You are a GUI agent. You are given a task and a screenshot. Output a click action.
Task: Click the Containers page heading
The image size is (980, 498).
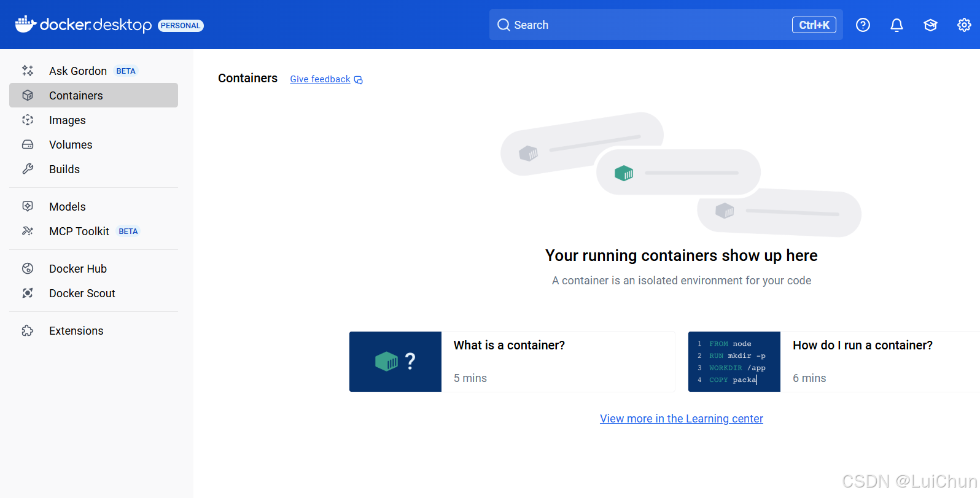(x=247, y=78)
